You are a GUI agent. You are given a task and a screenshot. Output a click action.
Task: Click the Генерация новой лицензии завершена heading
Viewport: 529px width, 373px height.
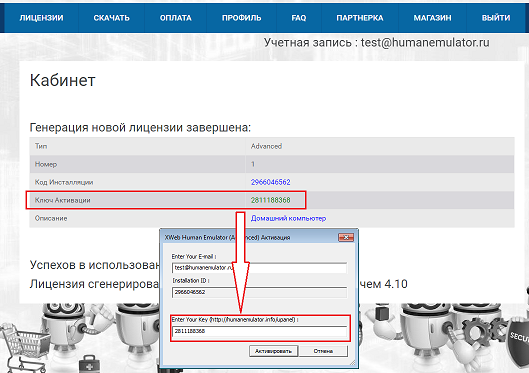(140, 127)
